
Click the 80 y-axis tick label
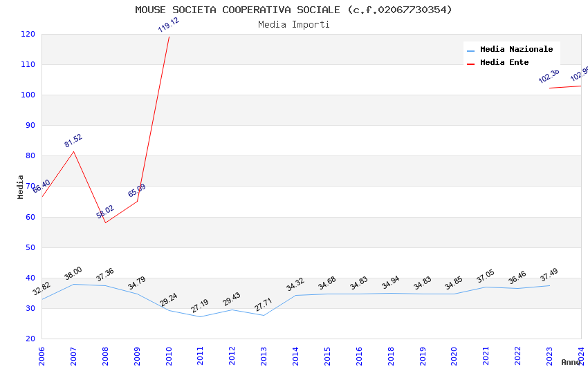pos(30,155)
